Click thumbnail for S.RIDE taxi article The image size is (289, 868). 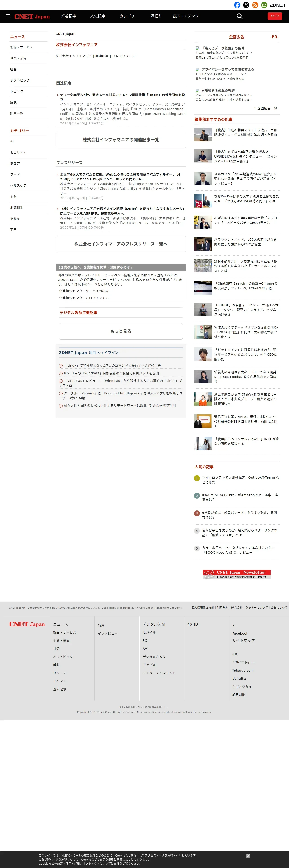tap(203, 310)
